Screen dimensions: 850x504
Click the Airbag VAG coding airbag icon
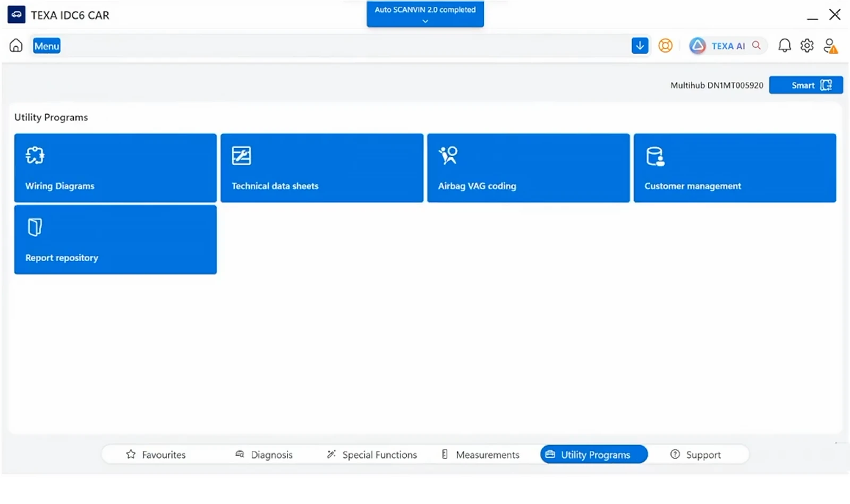pyautogui.click(x=448, y=155)
